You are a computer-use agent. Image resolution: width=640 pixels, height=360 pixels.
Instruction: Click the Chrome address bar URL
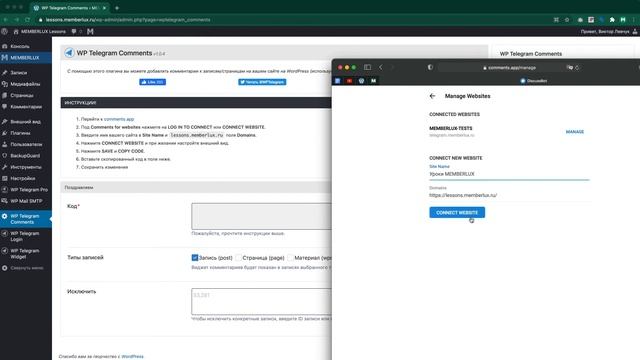pos(128,20)
